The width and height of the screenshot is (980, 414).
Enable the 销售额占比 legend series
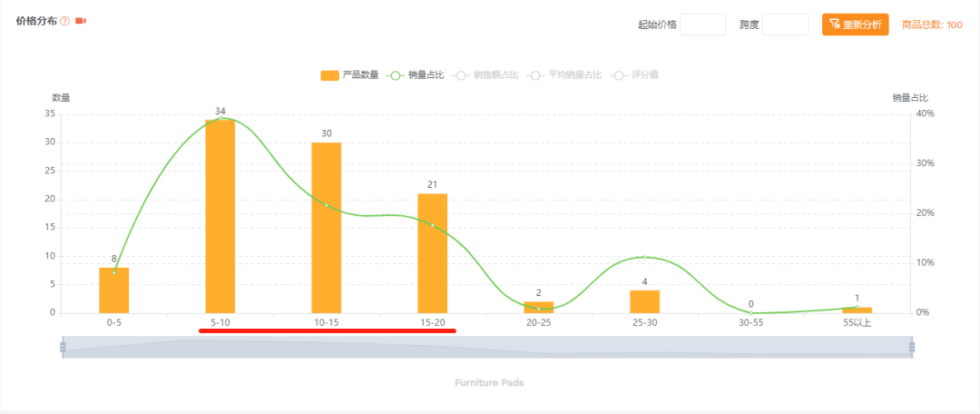(x=485, y=75)
